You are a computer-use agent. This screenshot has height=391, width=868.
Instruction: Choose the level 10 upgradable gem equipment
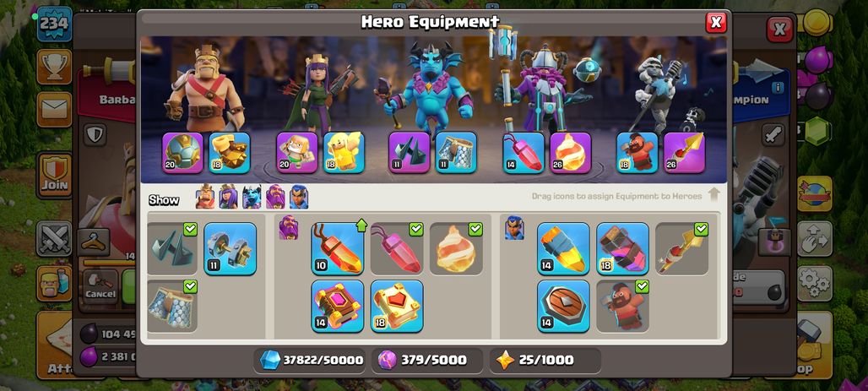point(338,248)
